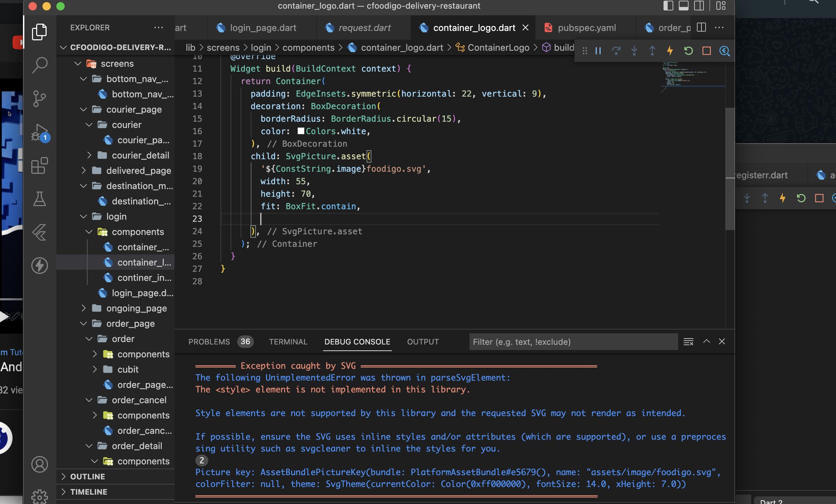Collapse the order_cancel folder

[89, 400]
